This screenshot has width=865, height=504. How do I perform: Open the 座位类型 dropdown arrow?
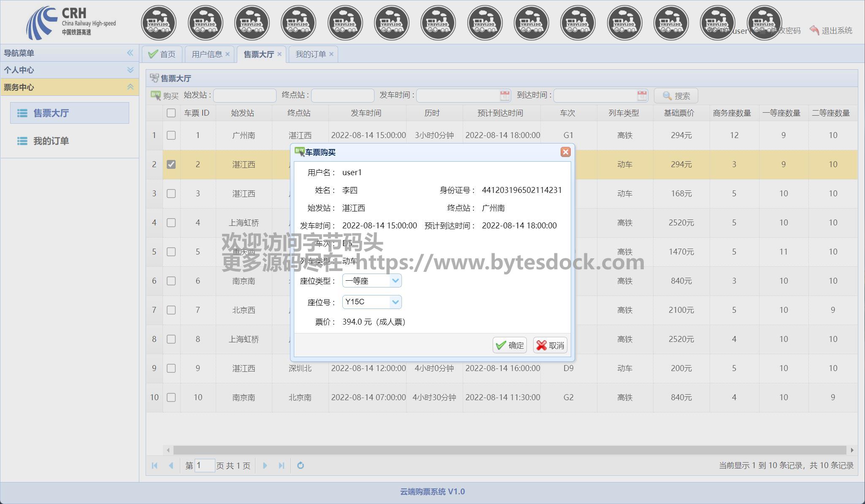[395, 281]
